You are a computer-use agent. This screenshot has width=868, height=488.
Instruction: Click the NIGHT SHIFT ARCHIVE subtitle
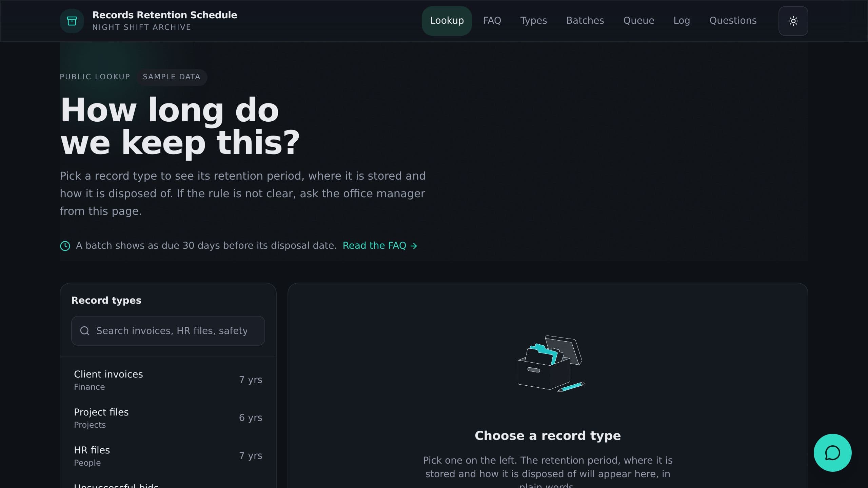click(x=142, y=27)
